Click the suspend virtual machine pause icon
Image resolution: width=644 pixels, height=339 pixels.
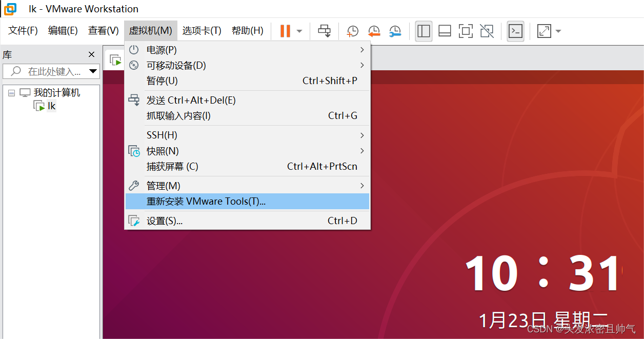pos(285,31)
